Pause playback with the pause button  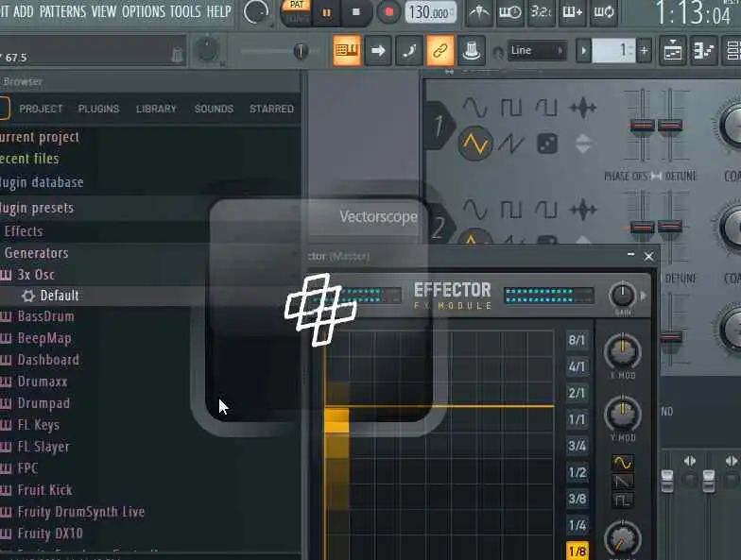(x=327, y=13)
